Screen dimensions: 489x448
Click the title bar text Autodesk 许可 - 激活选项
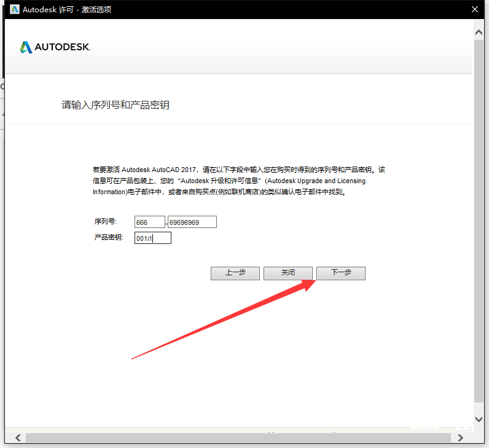point(67,10)
